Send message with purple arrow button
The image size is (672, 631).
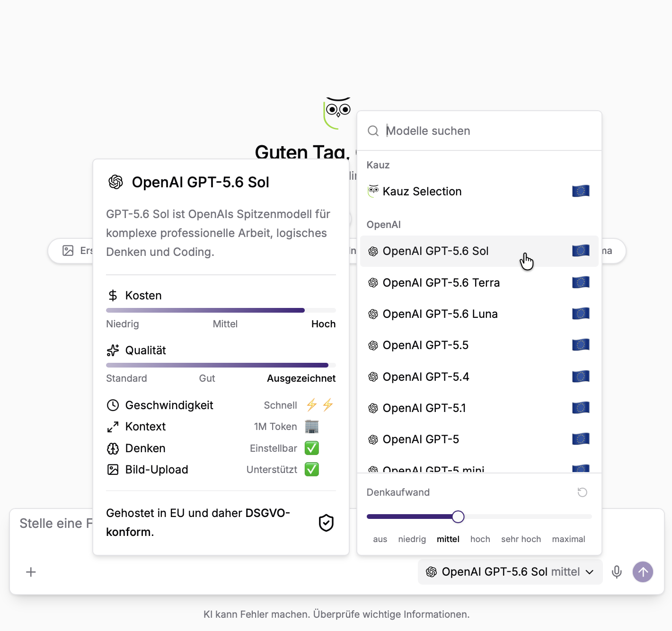click(643, 572)
